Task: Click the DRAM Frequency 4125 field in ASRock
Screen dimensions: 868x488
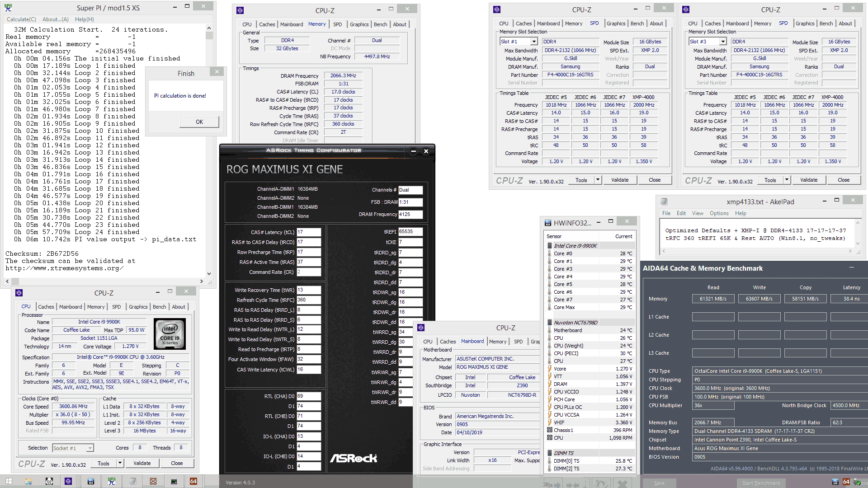Action: coord(410,214)
